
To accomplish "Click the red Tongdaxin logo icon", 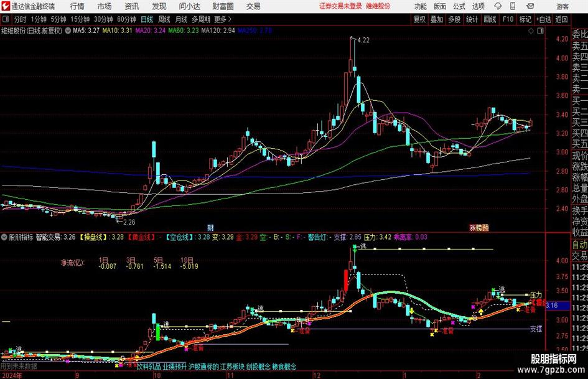I will pos(6,6).
